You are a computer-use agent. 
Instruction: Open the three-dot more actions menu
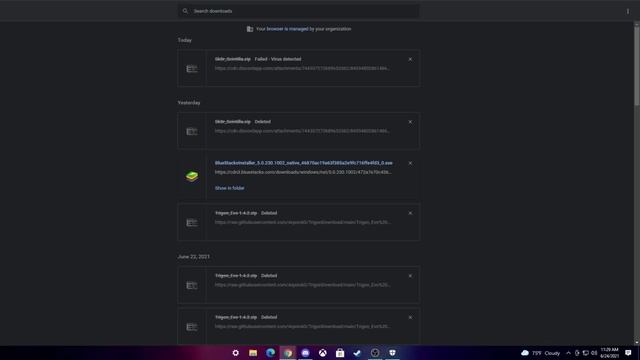(x=628, y=11)
